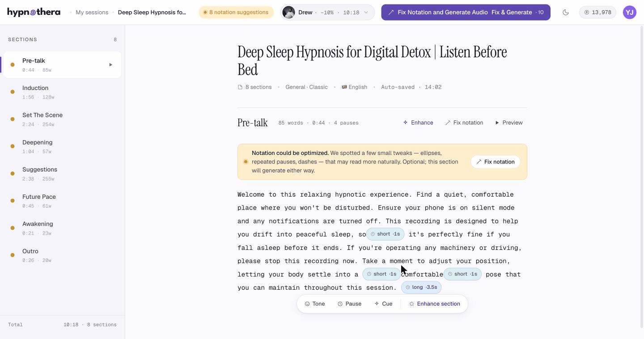Click Enhance section in floating toolbar
The image size is (644, 339).
[434, 304]
